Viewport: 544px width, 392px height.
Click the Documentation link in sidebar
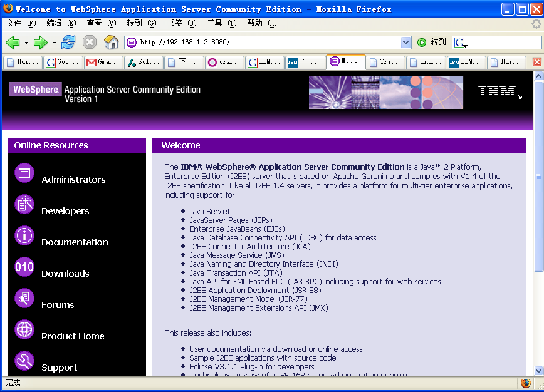[75, 242]
